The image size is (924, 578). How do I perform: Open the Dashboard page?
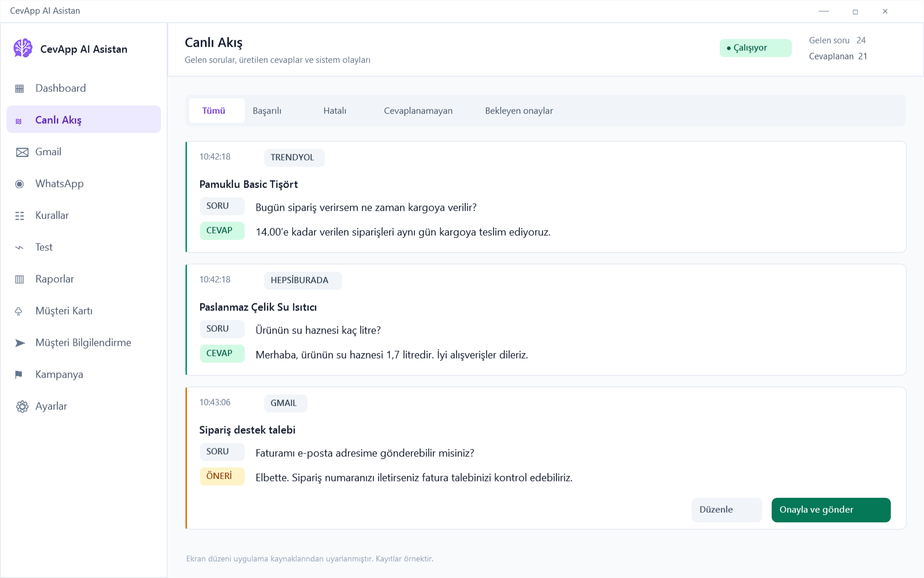(84, 88)
